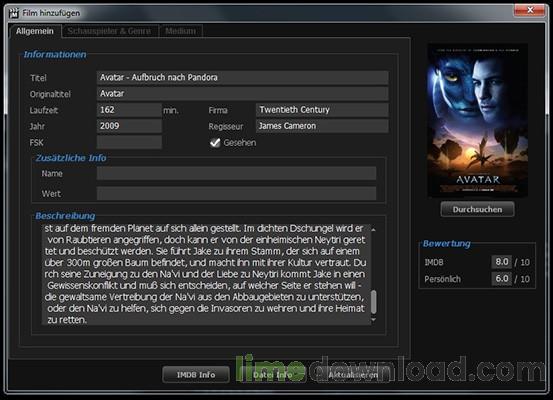Open the Medium tab
Screen dimensions: 553x400
click(181, 31)
